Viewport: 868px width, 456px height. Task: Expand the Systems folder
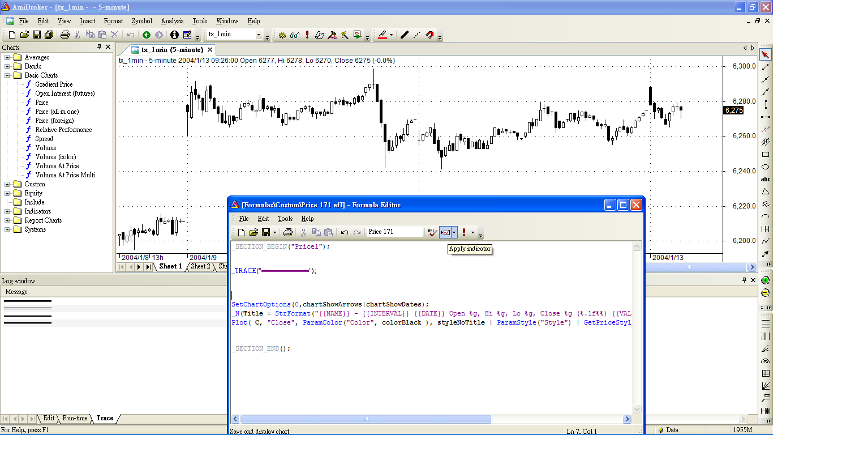coord(7,229)
